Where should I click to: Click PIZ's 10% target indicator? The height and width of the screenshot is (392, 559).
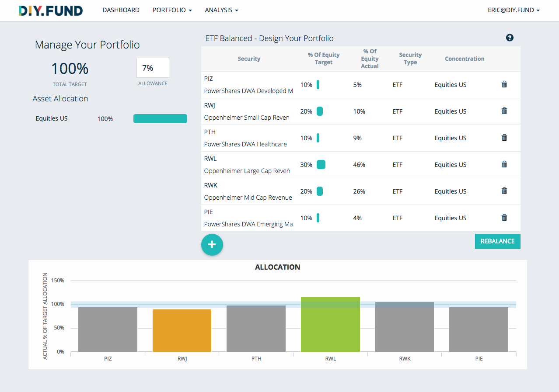(x=320, y=85)
